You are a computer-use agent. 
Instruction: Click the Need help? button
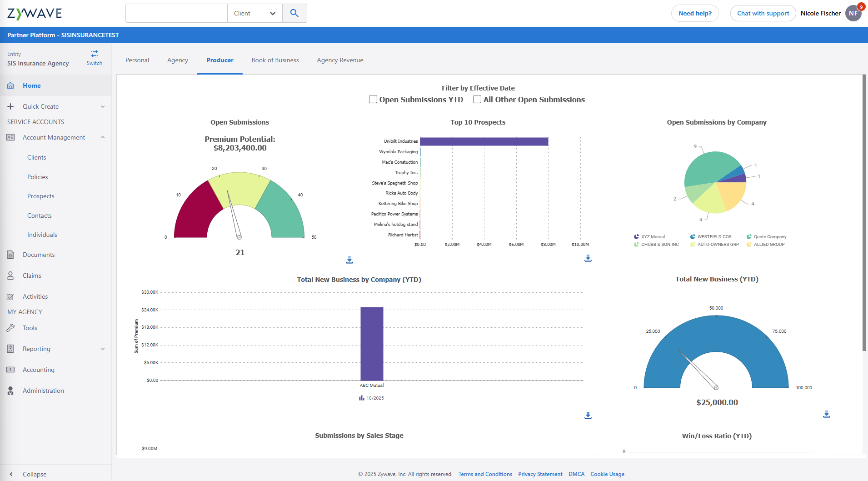click(x=695, y=13)
